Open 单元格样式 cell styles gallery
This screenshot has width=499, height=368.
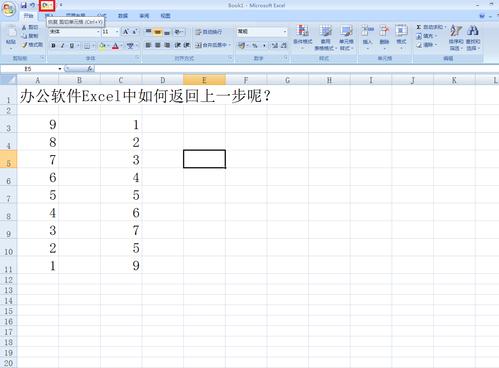pyautogui.click(x=346, y=37)
